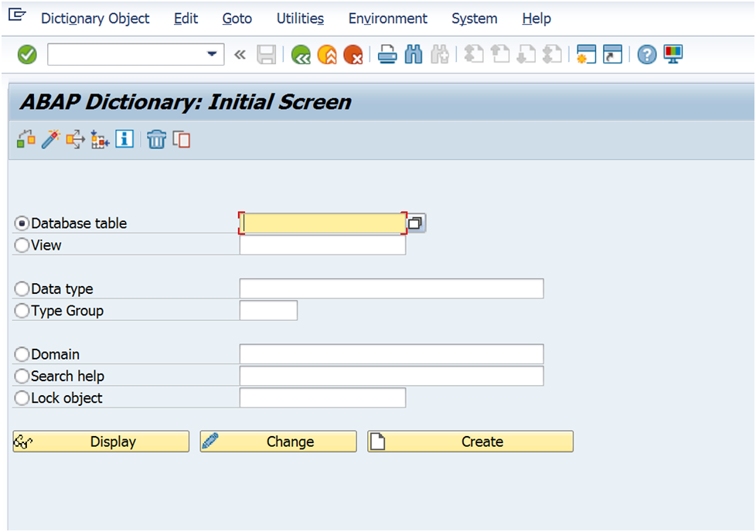Image resolution: width=756 pixels, height=532 pixels.
Task: Click the green Back icon
Action: (x=301, y=54)
